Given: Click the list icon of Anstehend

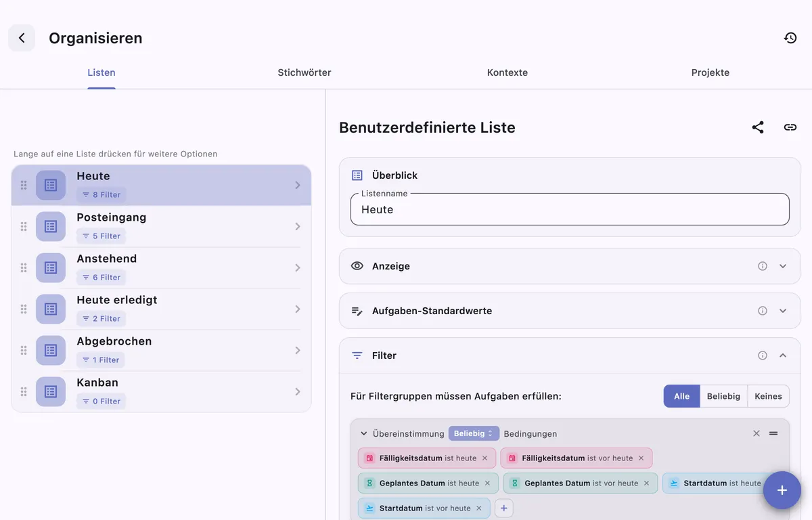Looking at the screenshot, I should [51, 268].
